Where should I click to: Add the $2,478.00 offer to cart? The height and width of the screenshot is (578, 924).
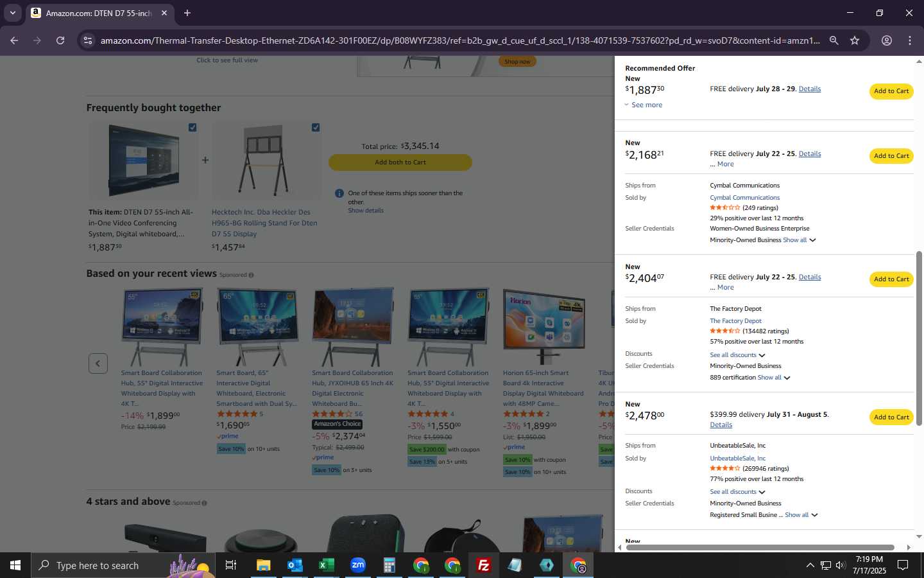coord(891,417)
